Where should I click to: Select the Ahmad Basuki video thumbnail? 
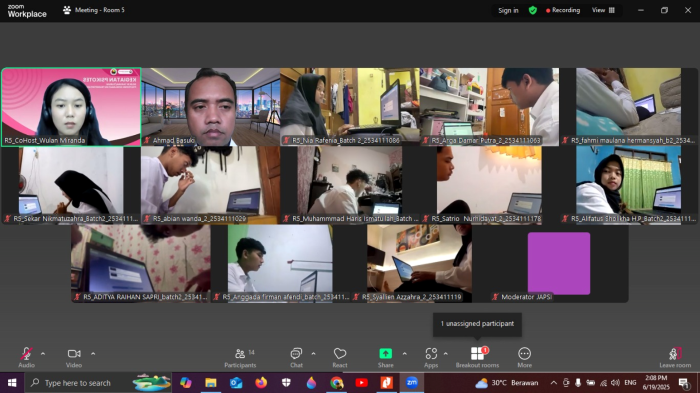click(x=211, y=107)
